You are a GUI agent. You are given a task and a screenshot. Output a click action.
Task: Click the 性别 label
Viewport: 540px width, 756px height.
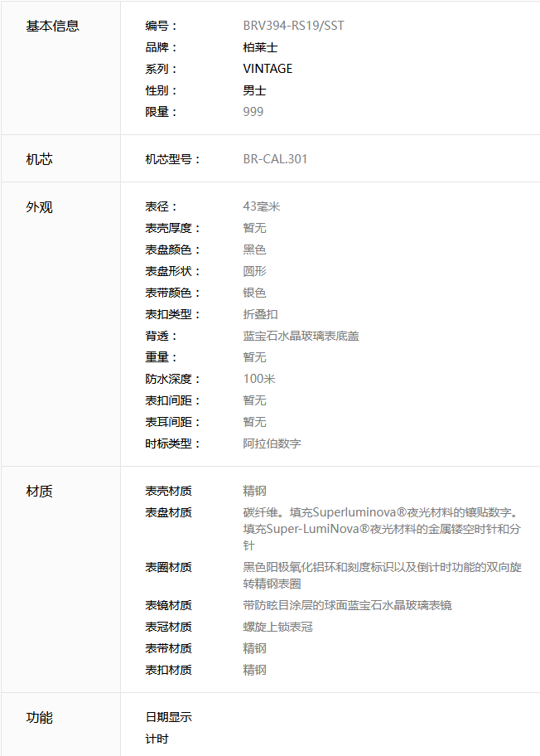point(162,90)
